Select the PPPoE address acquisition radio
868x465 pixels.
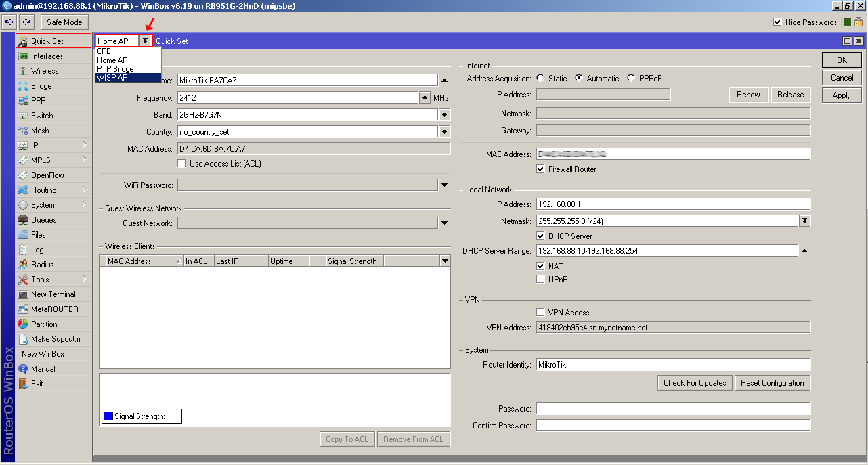pos(631,78)
